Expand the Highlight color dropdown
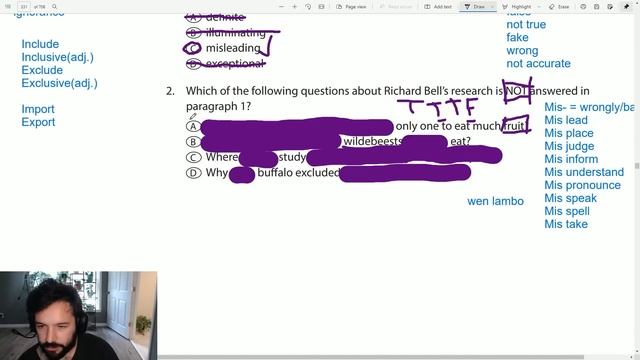The image size is (640, 360). coord(539,7)
